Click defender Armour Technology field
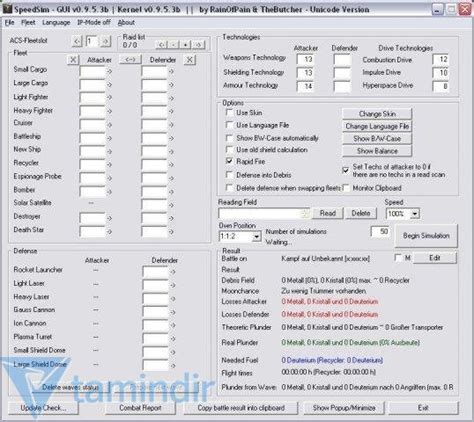 click(342, 86)
